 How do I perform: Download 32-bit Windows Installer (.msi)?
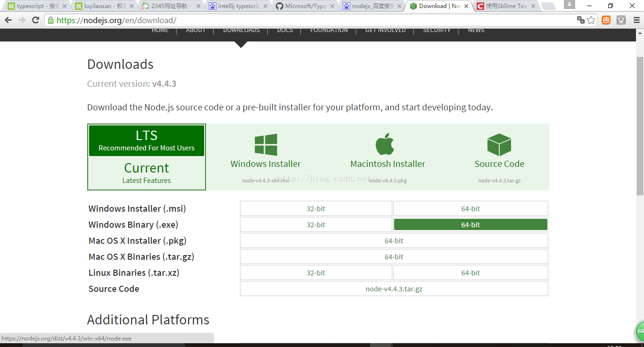pyautogui.click(x=316, y=208)
